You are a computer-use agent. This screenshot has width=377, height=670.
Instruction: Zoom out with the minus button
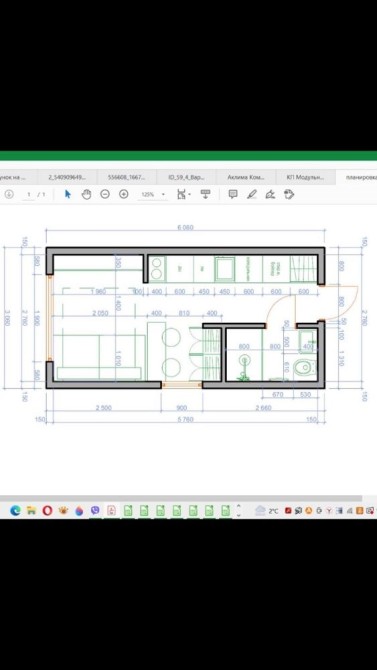pos(105,194)
